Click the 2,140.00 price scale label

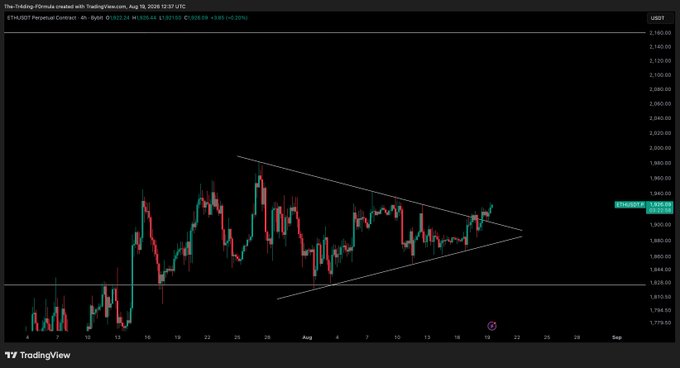pyautogui.click(x=660, y=47)
